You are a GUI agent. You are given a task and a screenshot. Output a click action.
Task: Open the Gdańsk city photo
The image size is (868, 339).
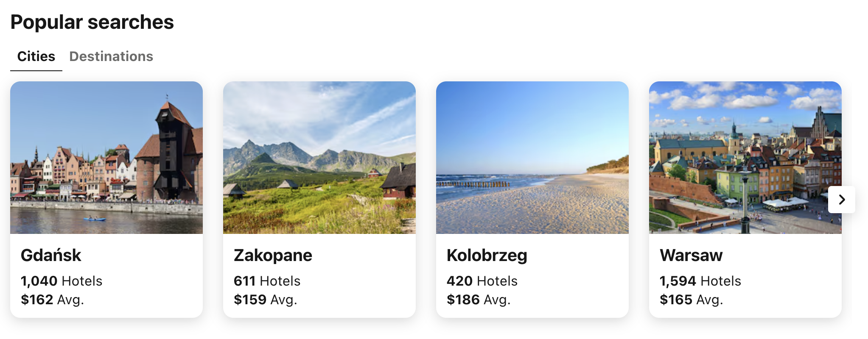pyautogui.click(x=106, y=158)
